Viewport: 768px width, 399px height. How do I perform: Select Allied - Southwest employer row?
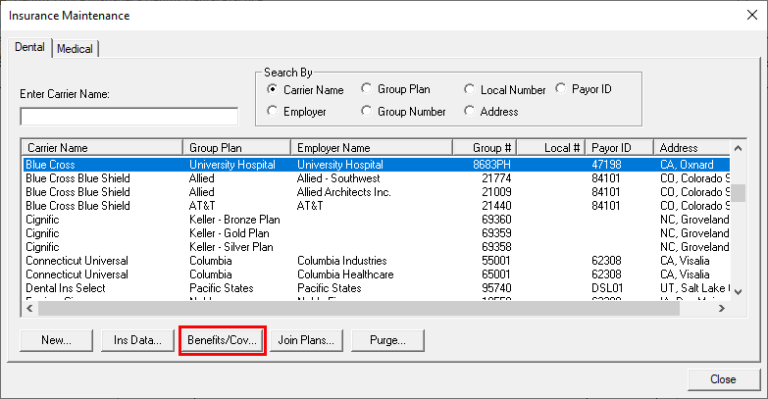tap(376, 178)
